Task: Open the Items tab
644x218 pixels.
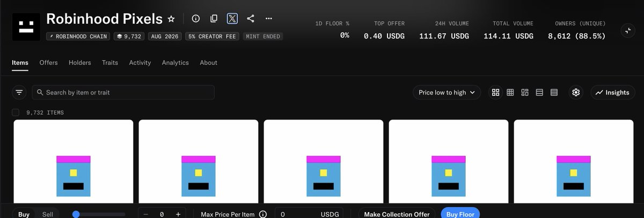Action: (20, 63)
